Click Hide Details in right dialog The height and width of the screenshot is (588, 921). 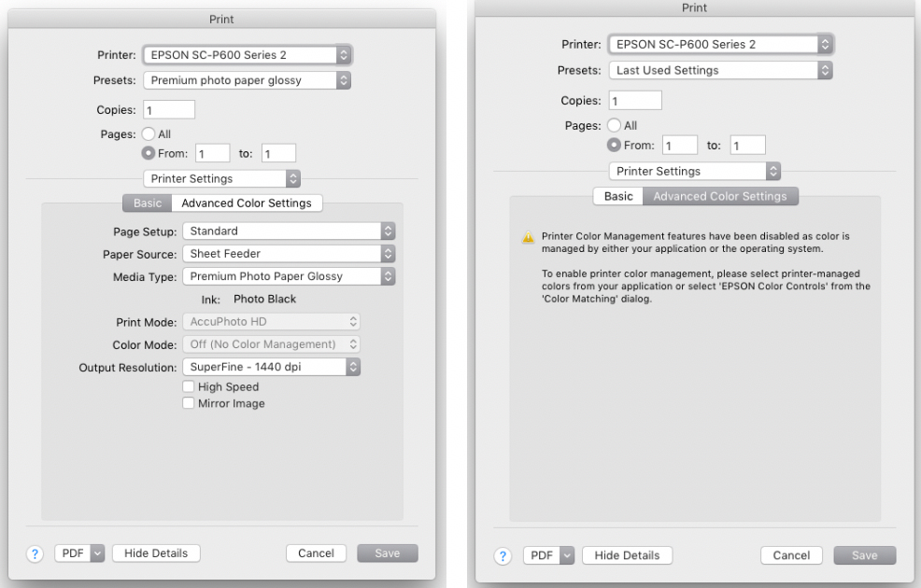click(628, 555)
